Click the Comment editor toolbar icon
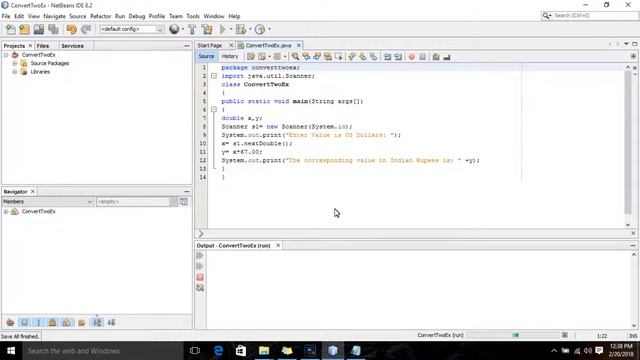The width and height of the screenshot is (640, 360). (436, 57)
